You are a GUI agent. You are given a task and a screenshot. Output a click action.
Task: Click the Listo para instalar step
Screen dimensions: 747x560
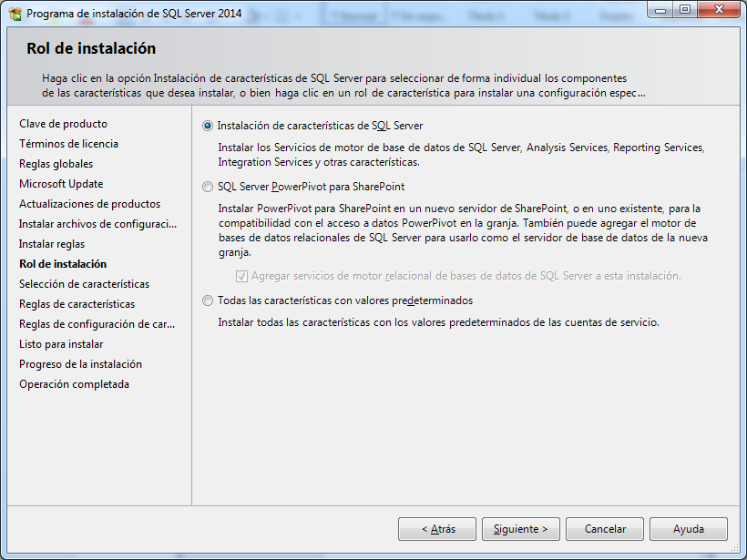61,344
